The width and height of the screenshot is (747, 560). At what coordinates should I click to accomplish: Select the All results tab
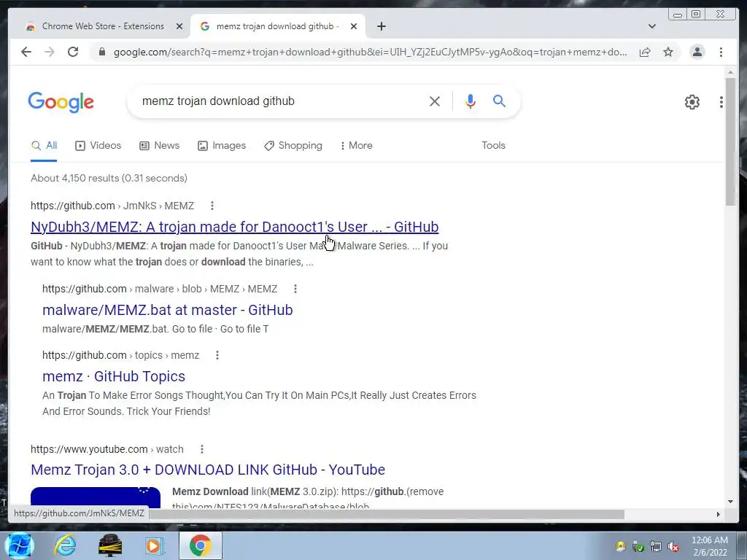coord(44,146)
